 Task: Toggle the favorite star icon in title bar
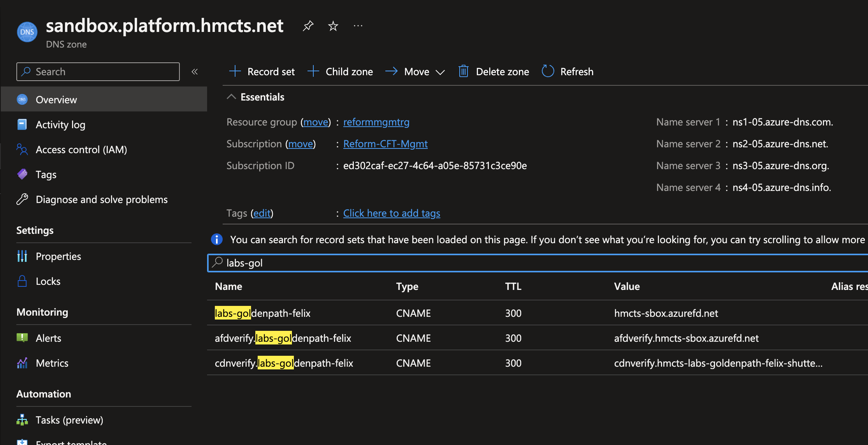[x=333, y=26]
